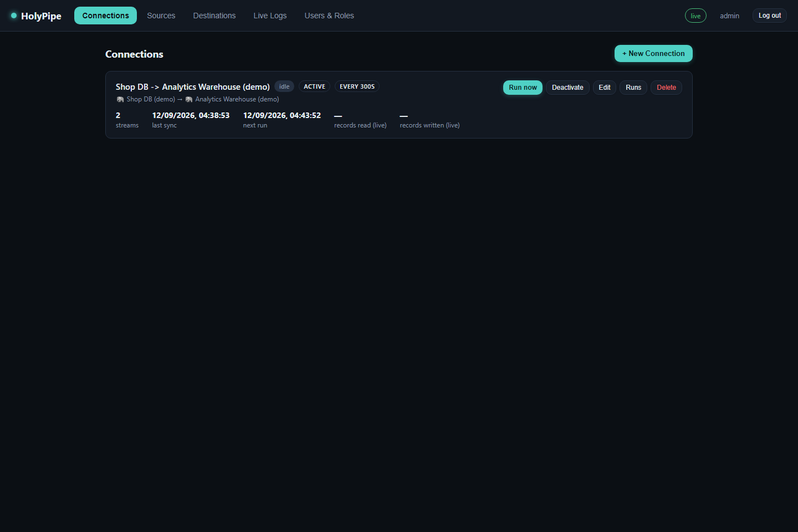Click the streams count value 2
798x532 pixels.
pos(118,115)
